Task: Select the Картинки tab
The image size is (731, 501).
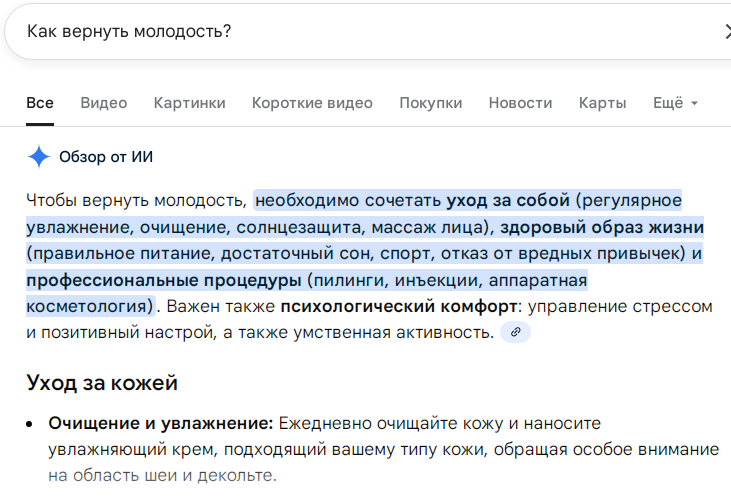Action: (x=189, y=103)
